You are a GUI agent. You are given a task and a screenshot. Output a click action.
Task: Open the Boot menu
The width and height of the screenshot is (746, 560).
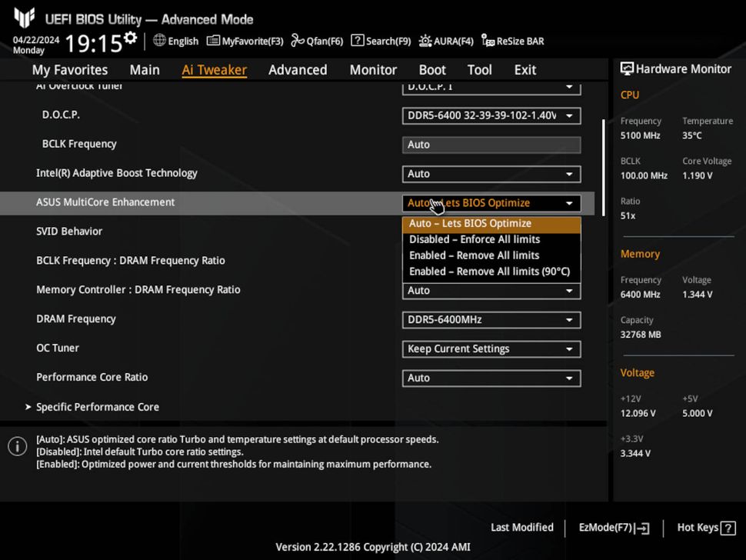(431, 69)
